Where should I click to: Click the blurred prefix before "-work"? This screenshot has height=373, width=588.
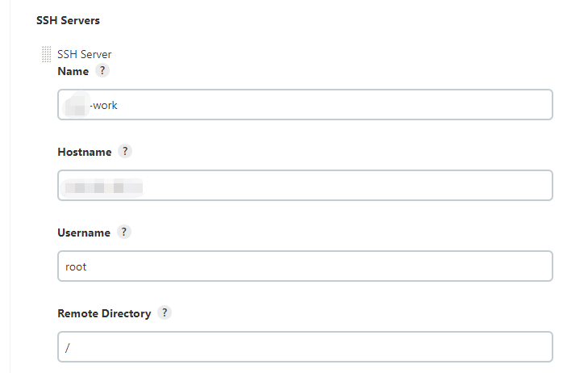[x=77, y=105]
